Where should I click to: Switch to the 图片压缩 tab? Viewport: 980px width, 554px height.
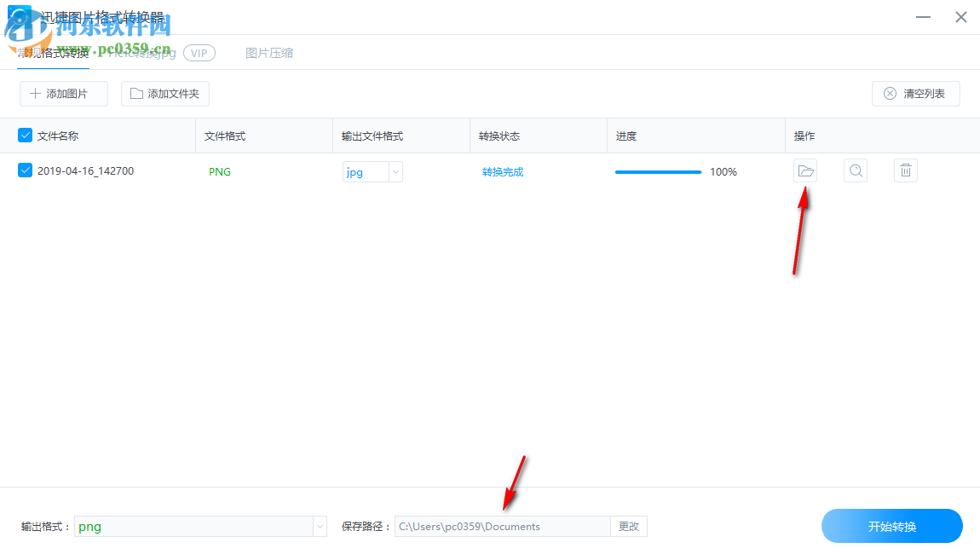pos(269,52)
